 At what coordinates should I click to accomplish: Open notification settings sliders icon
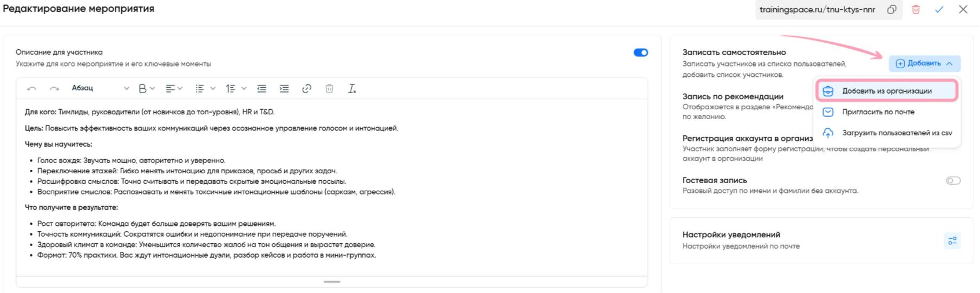[952, 240]
